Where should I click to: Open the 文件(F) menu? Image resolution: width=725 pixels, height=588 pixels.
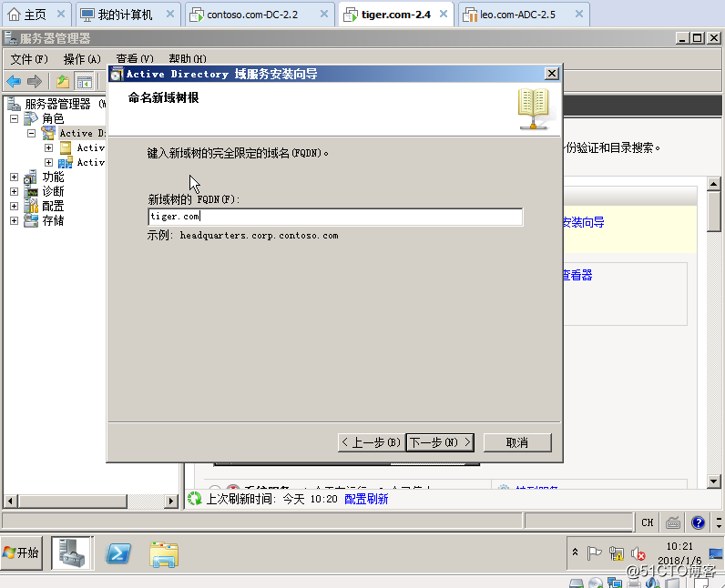coord(29,59)
